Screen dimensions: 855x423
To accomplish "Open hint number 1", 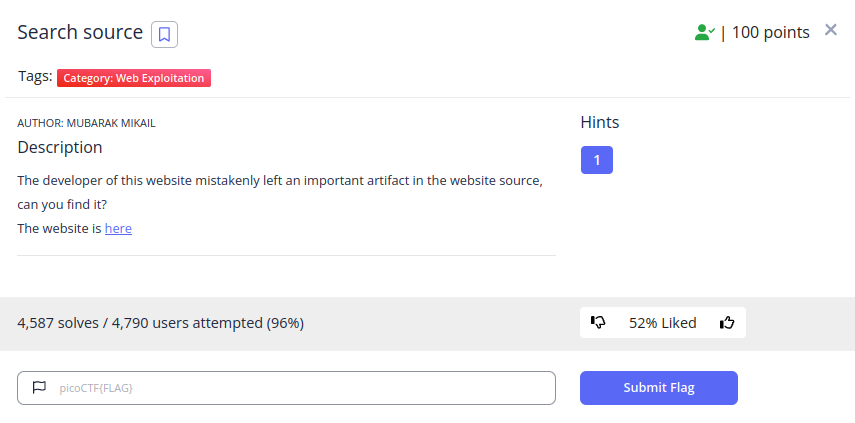I will (597, 160).
